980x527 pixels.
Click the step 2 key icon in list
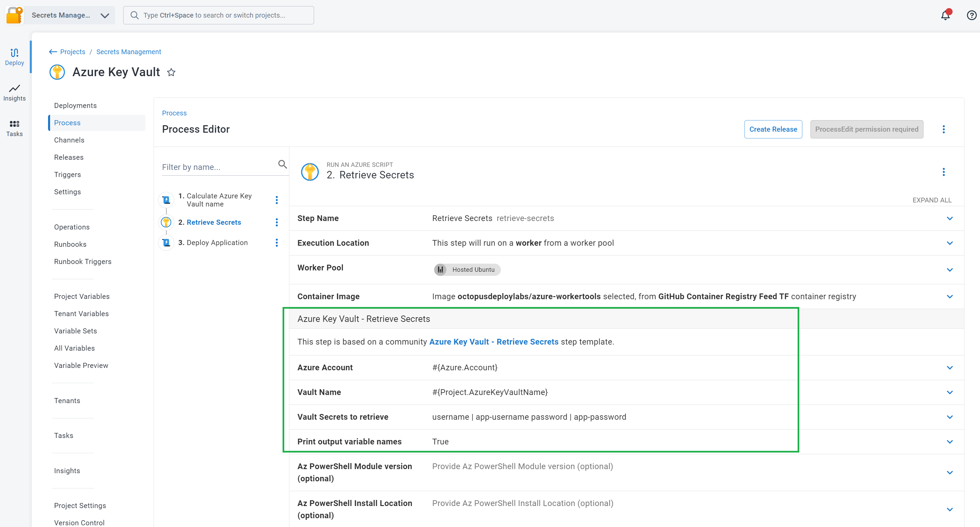click(166, 222)
